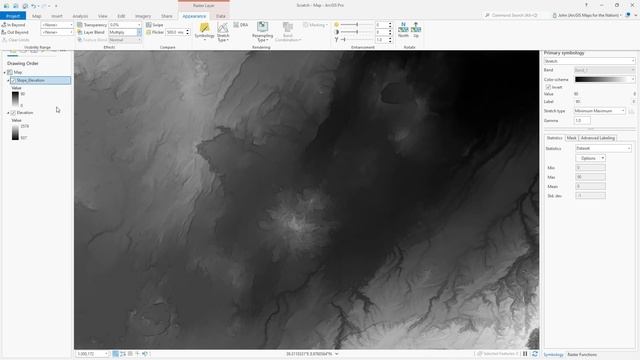
Task: Rotate the map to Up
Action: [416, 30]
